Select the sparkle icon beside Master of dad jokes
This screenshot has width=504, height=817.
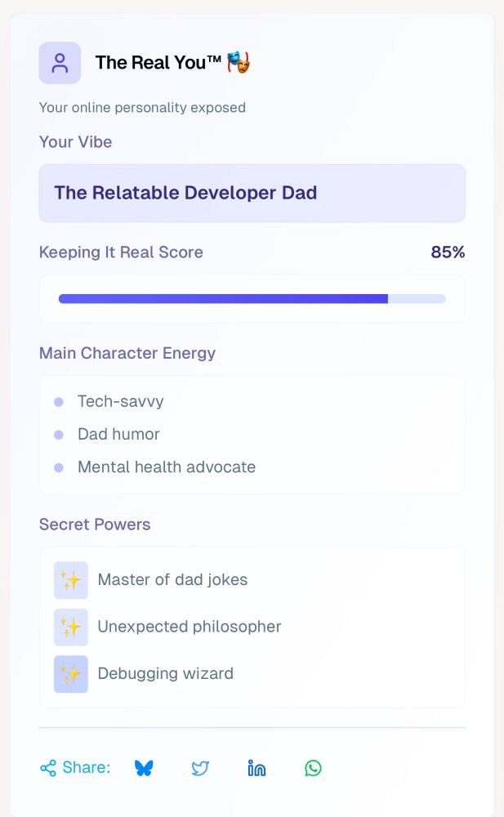pyautogui.click(x=71, y=580)
